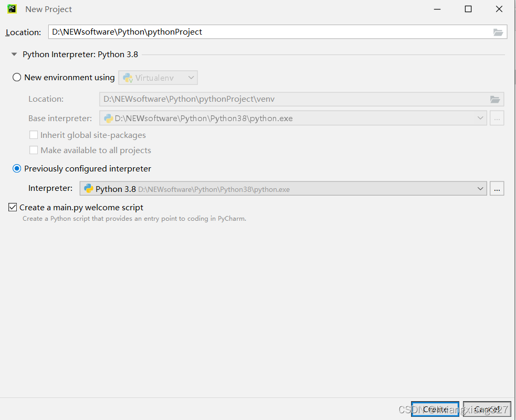Click the ellipsis button beside Base interpreter

click(x=497, y=118)
